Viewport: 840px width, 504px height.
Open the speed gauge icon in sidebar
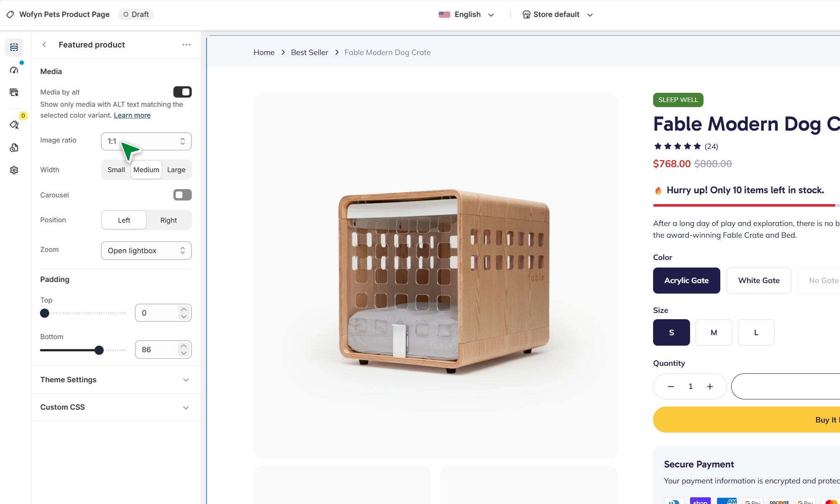[x=14, y=70]
